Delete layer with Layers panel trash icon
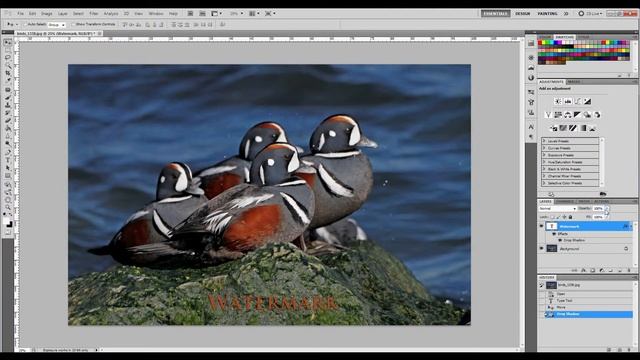640x360 pixels. coord(629,270)
